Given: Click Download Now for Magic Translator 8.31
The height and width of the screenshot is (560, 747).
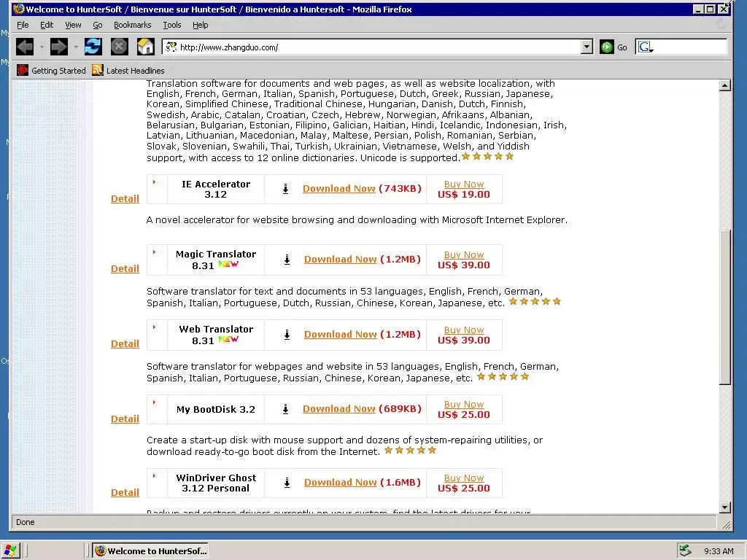Looking at the screenshot, I should point(341,259).
